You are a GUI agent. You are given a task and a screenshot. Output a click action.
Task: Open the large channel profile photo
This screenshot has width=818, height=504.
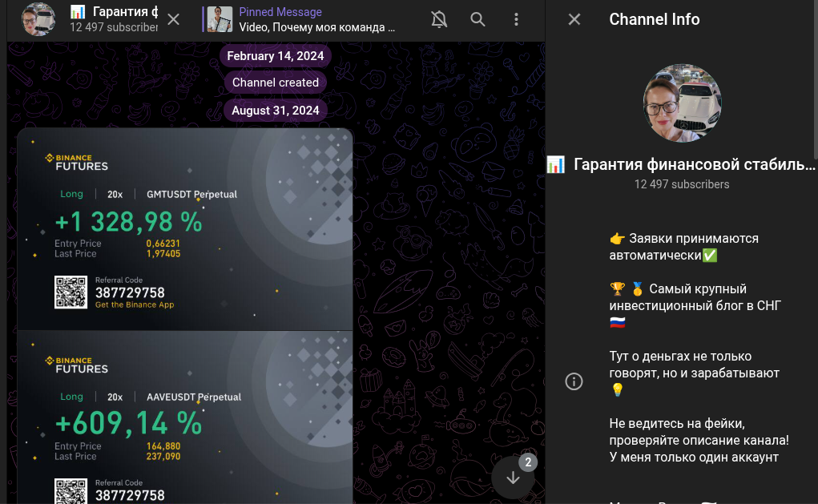[682, 103]
